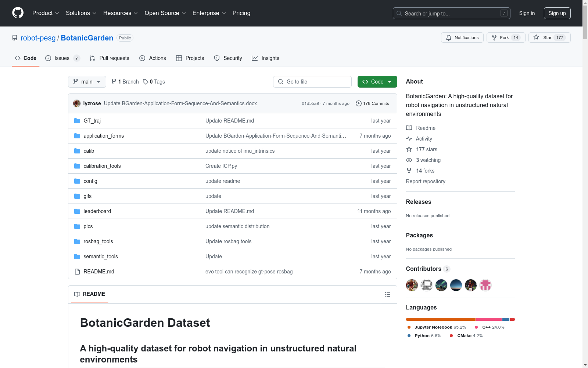
Task: Open the fourth contributor avatar
Action: tap(456, 285)
